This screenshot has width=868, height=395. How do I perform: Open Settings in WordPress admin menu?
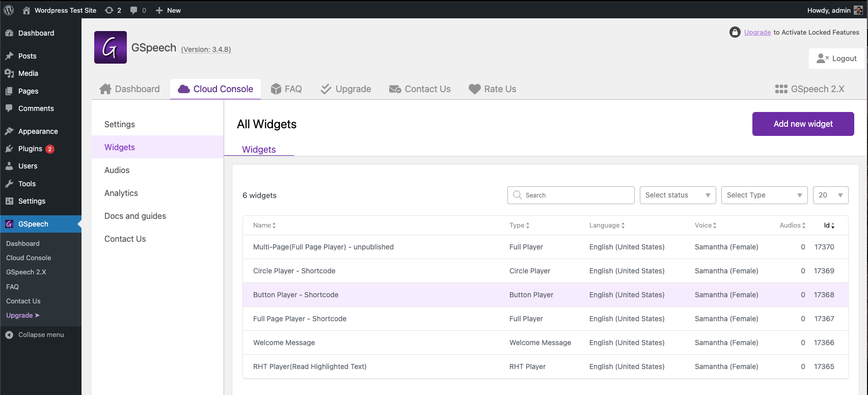click(41, 201)
